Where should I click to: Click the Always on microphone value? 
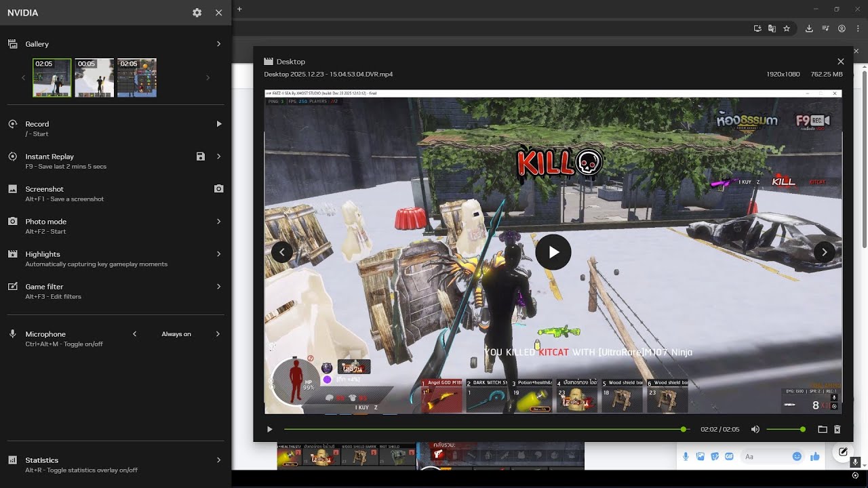point(176,334)
